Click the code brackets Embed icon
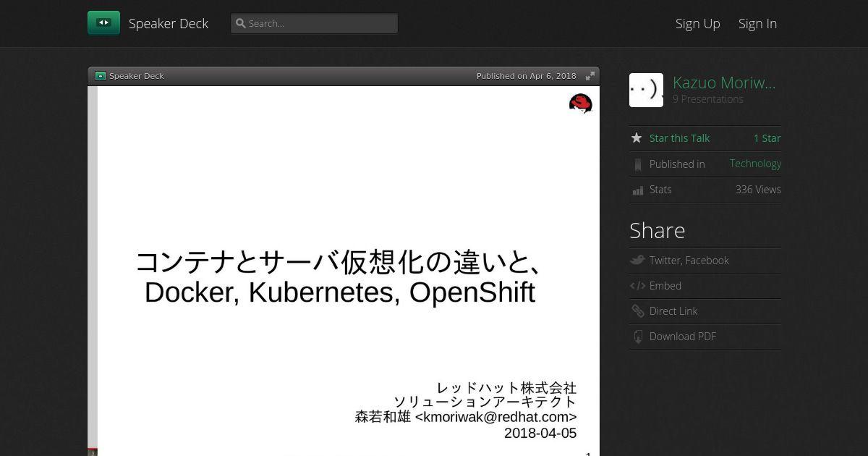Viewport: 868px width, 456px height. click(637, 286)
